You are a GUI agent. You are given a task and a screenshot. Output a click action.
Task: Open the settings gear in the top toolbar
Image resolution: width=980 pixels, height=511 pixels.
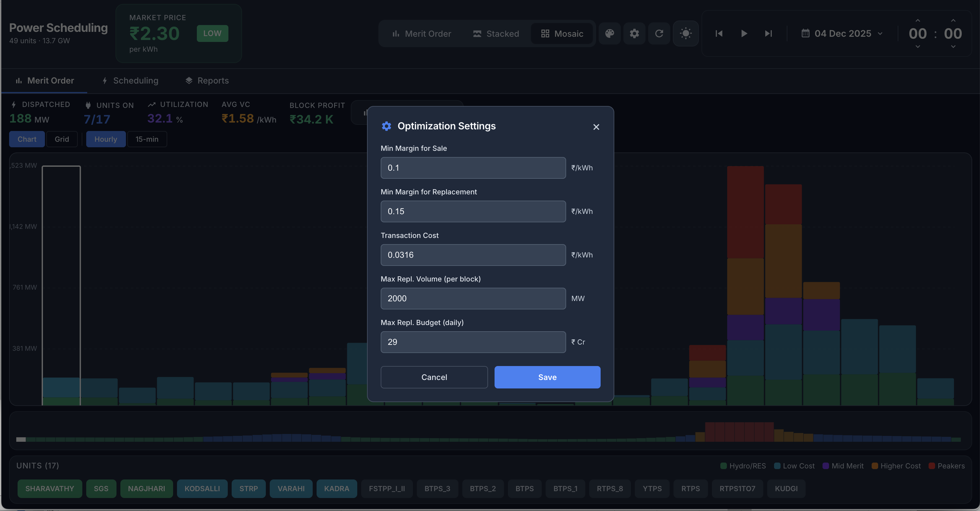pyautogui.click(x=634, y=33)
